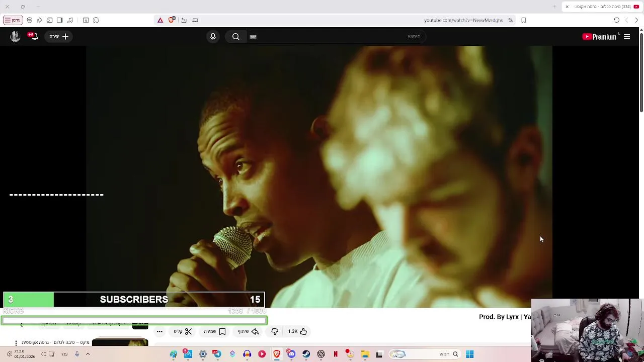
Task: Open volume control in system tray
Action: (x=43, y=354)
